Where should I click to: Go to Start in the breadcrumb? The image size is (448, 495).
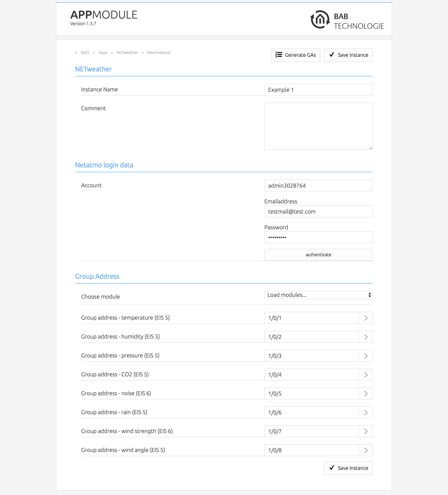point(85,53)
